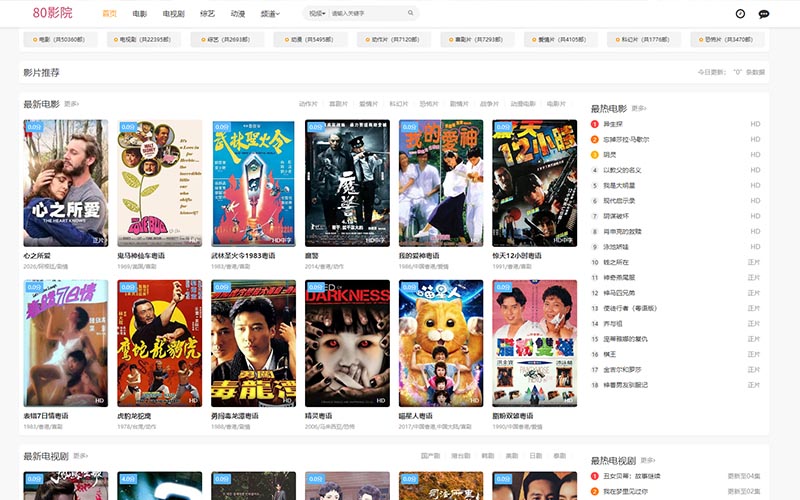This screenshot has width=800, height=500.
Task: Filter latest movies by 科幻片
Action: coord(399,104)
